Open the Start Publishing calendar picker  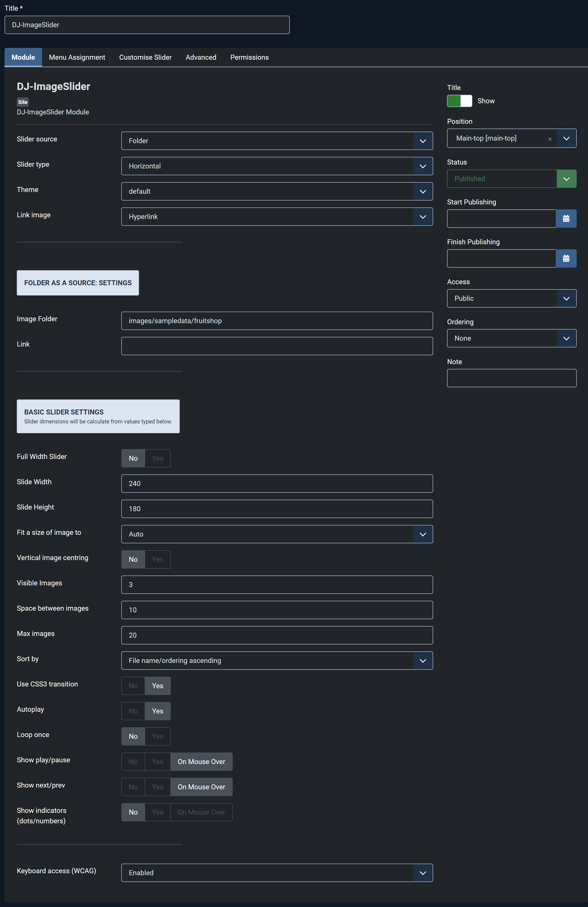point(566,219)
